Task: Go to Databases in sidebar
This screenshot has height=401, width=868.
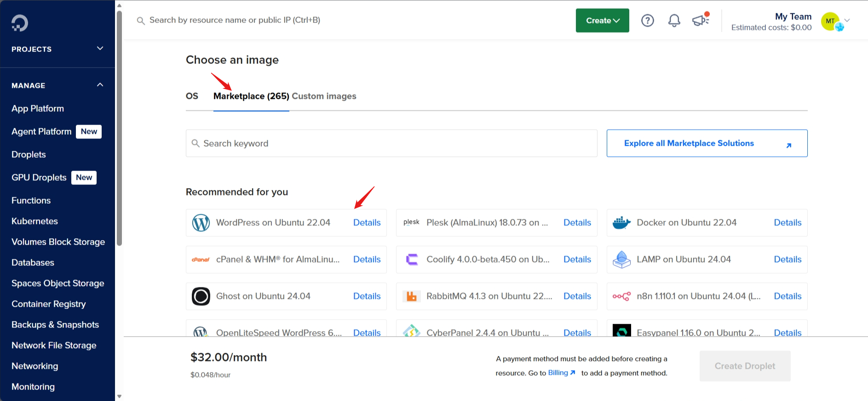Action: point(33,263)
